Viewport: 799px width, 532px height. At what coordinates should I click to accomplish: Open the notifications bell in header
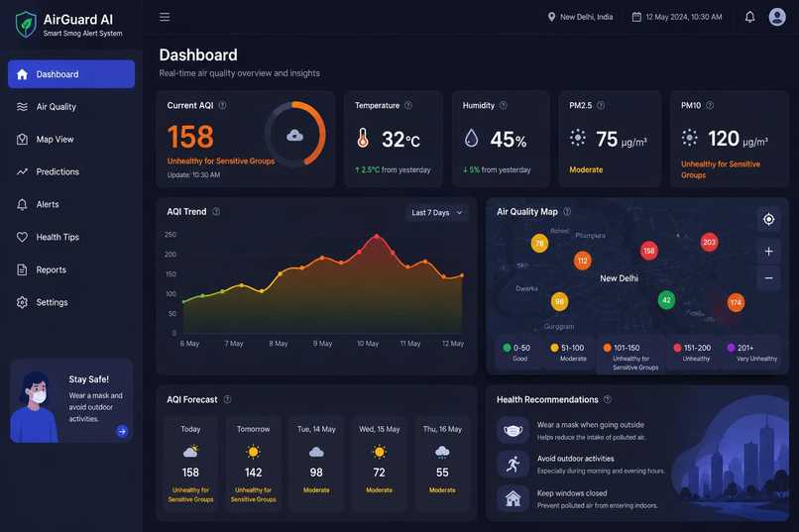[x=749, y=17]
